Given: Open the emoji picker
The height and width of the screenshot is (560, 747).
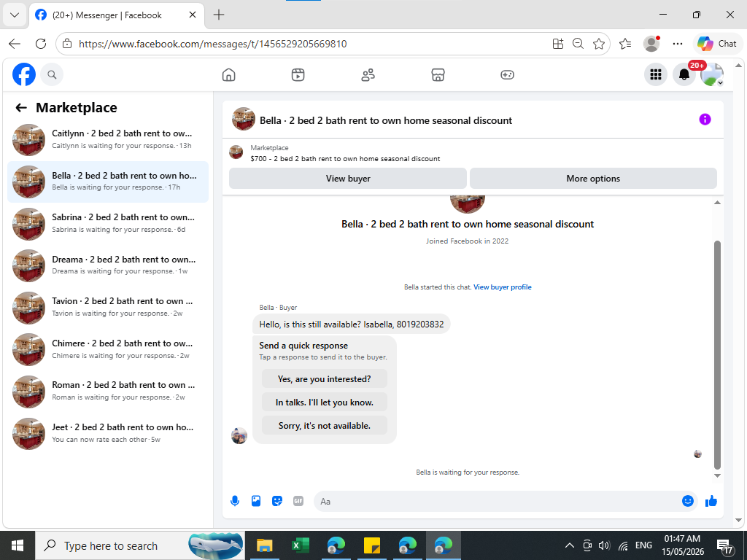Looking at the screenshot, I should point(687,501).
